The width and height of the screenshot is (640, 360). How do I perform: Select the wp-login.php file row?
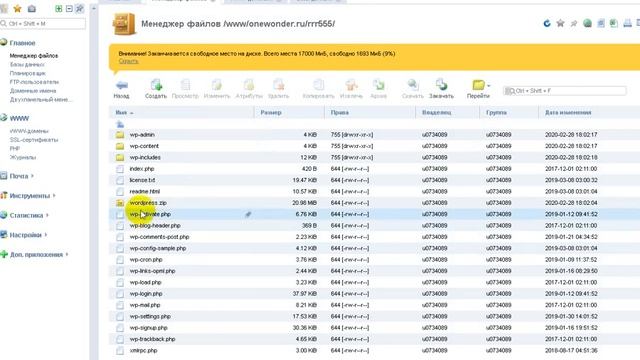[x=374, y=294]
